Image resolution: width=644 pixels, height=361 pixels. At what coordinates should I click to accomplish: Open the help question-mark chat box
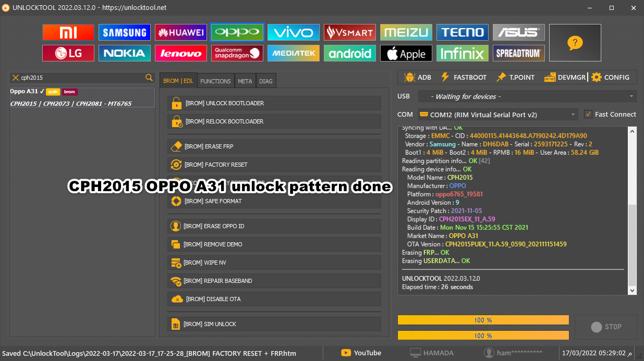[x=575, y=43]
